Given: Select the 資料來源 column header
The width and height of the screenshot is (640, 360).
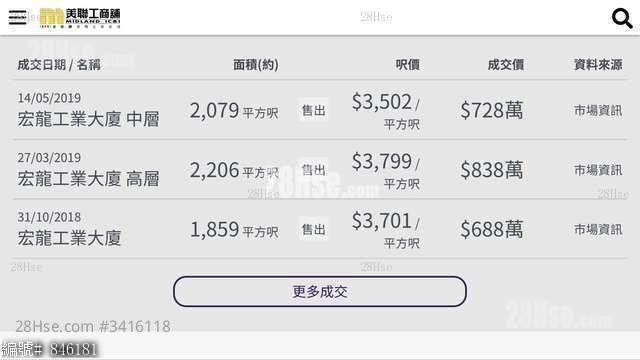Looking at the screenshot, I should point(598,64).
